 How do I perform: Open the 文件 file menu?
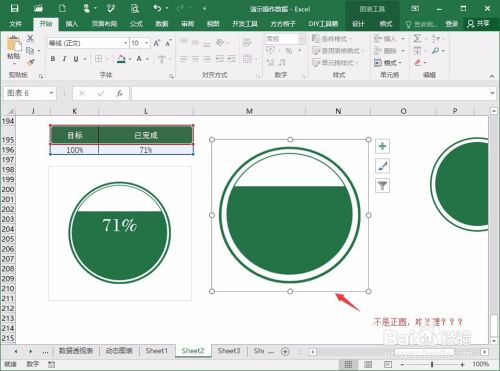pos(16,24)
